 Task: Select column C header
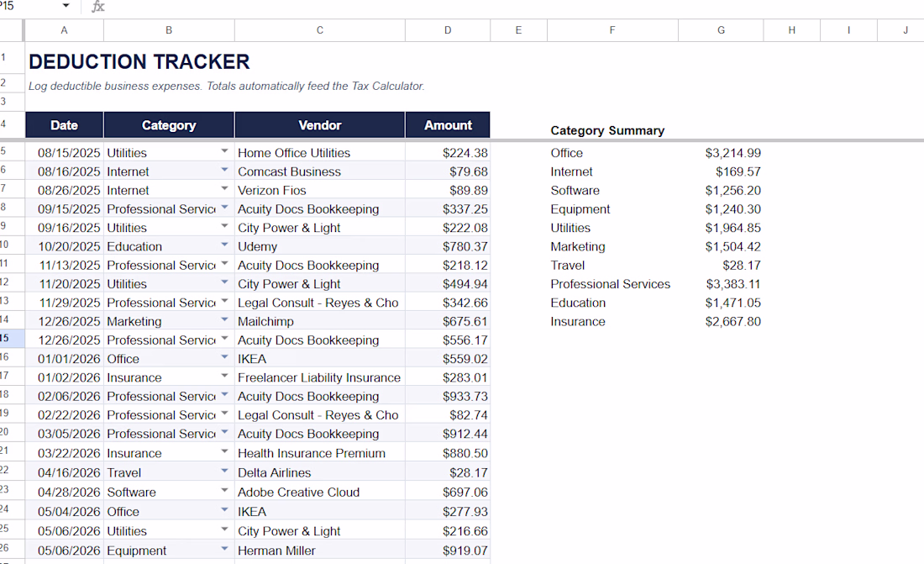tap(320, 30)
